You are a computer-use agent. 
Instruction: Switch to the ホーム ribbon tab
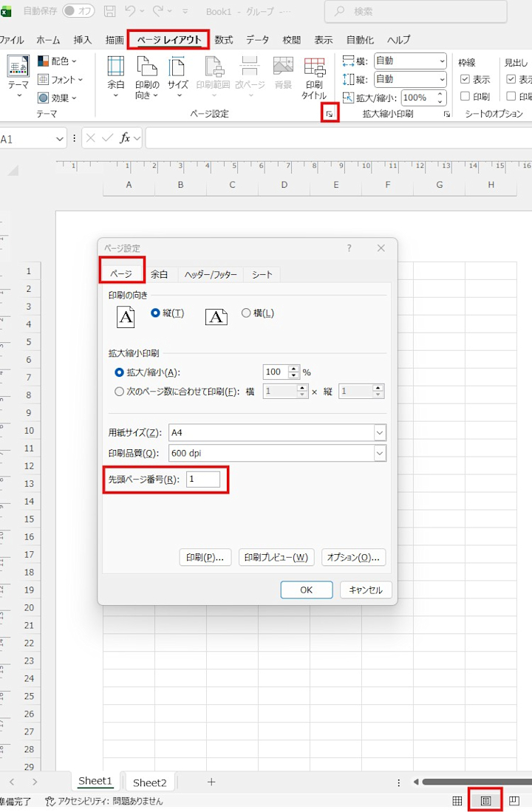pyautogui.click(x=48, y=40)
